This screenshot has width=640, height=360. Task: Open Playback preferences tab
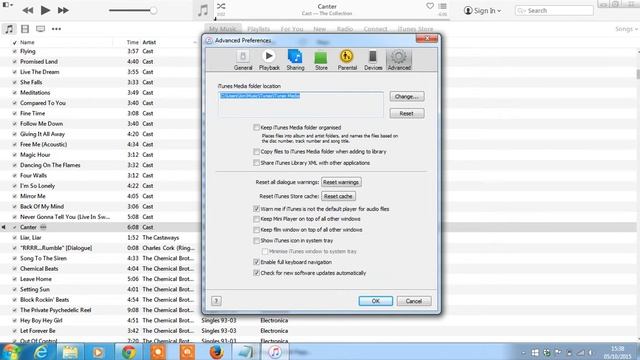(x=269, y=60)
